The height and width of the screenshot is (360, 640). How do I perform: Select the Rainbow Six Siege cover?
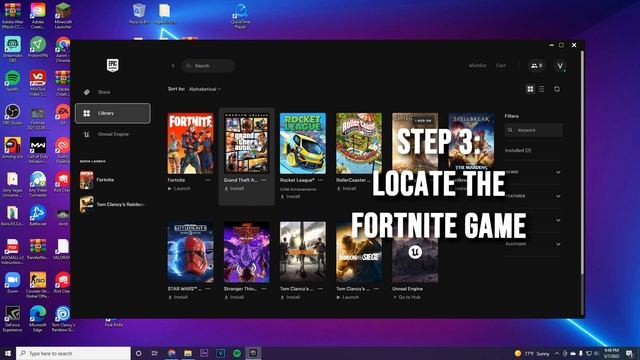pos(359,252)
